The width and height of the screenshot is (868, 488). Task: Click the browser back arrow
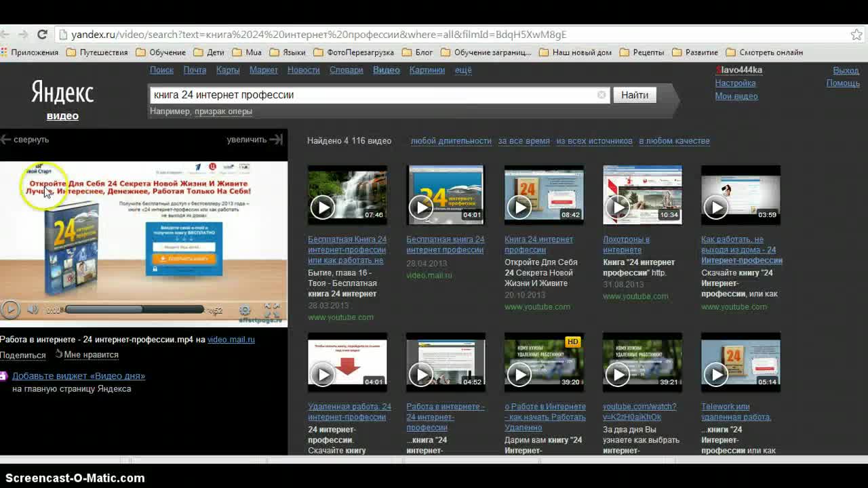coord(6,35)
